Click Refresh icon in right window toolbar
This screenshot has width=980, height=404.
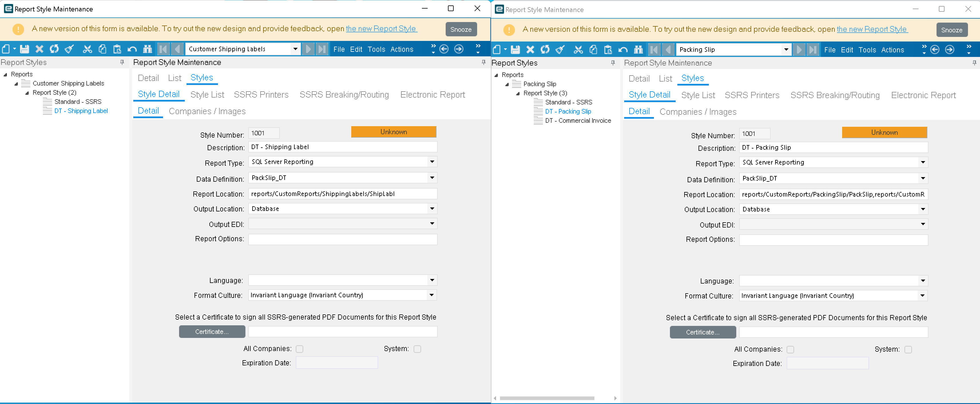(x=545, y=50)
